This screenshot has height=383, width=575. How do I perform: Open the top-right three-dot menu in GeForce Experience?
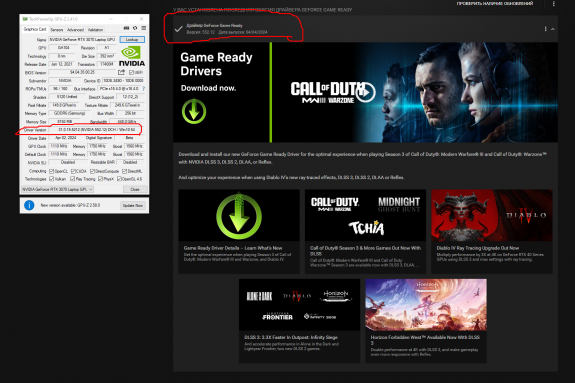554,4
